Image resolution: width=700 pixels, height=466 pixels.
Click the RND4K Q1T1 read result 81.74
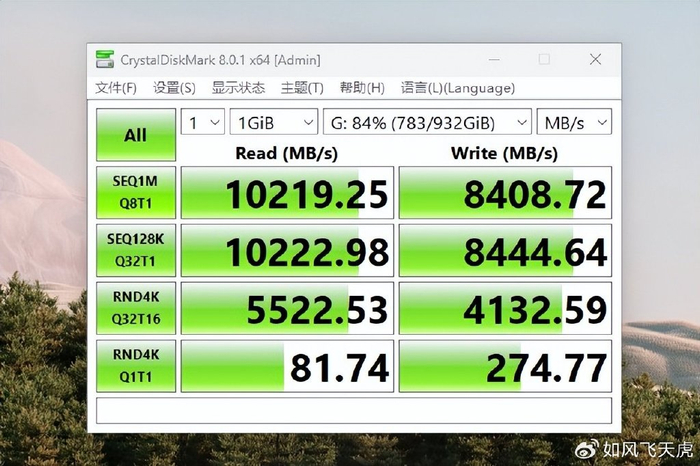coord(288,366)
